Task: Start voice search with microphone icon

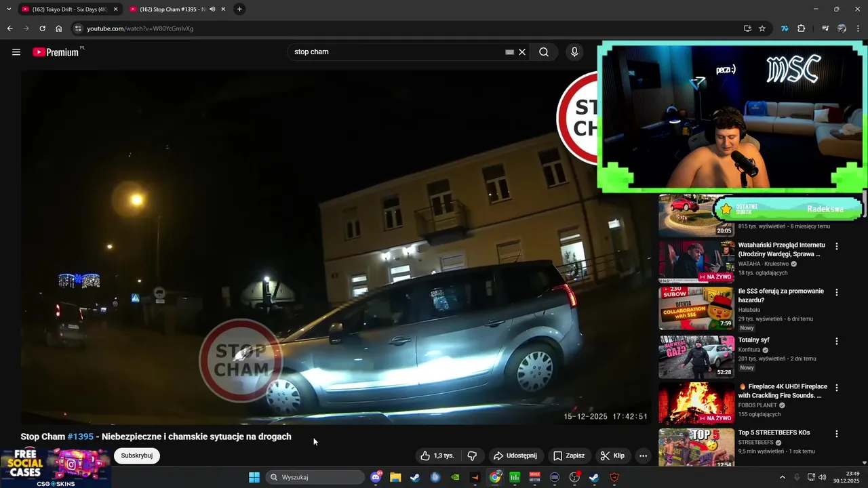Action: point(574,52)
